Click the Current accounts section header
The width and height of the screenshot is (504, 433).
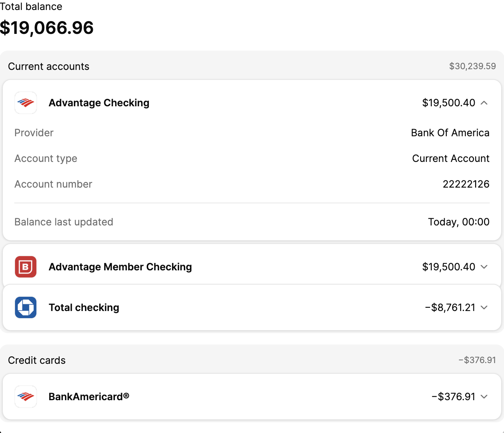point(49,66)
